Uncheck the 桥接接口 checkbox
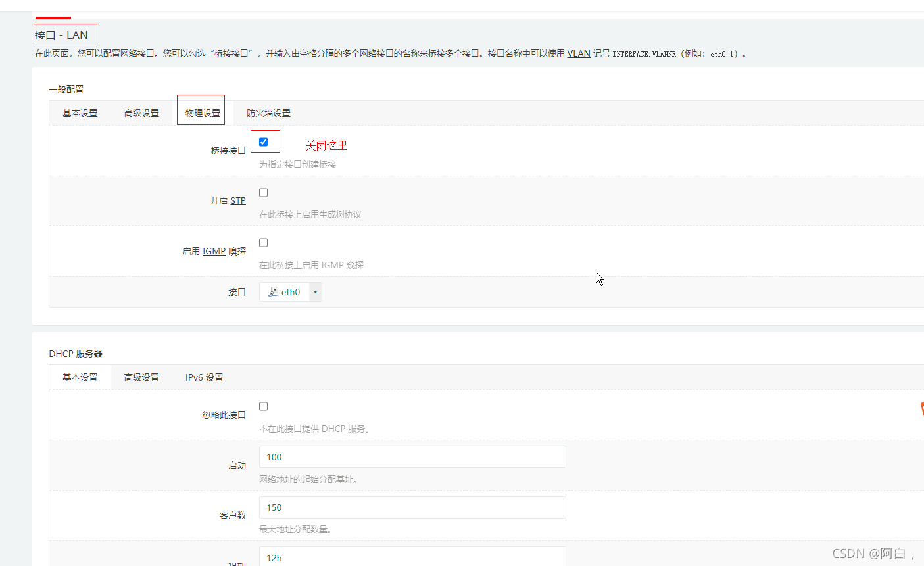The height and width of the screenshot is (566, 924). point(263,142)
